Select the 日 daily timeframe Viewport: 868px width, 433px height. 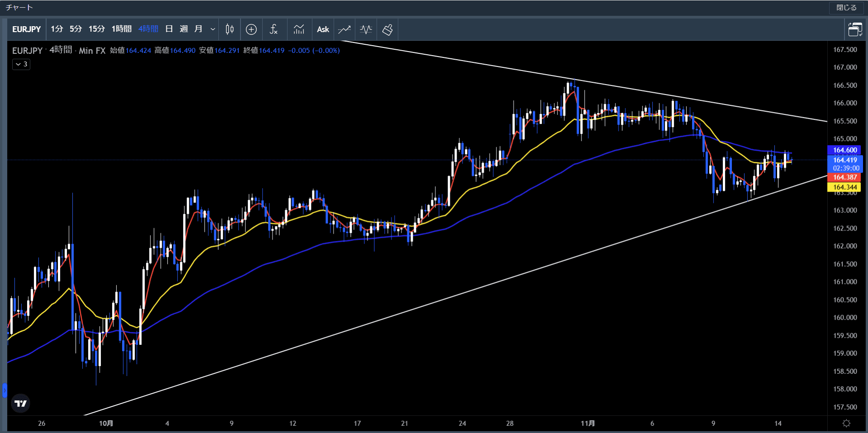[x=169, y=29]
